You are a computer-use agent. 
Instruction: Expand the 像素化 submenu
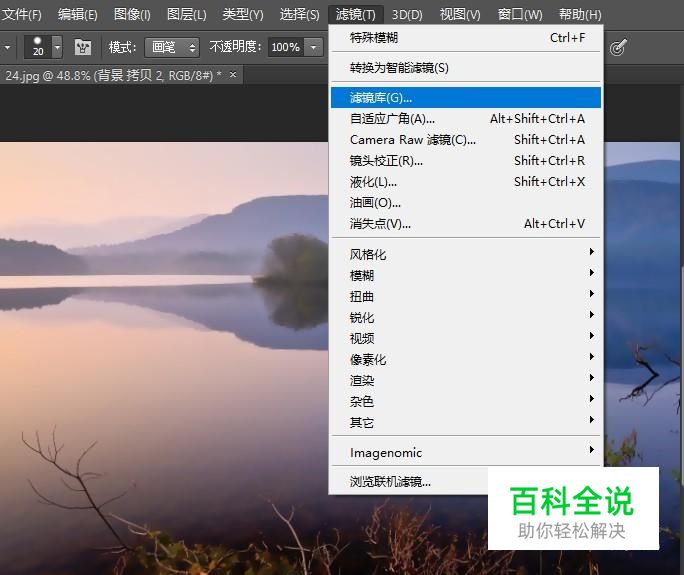(466, 359)
